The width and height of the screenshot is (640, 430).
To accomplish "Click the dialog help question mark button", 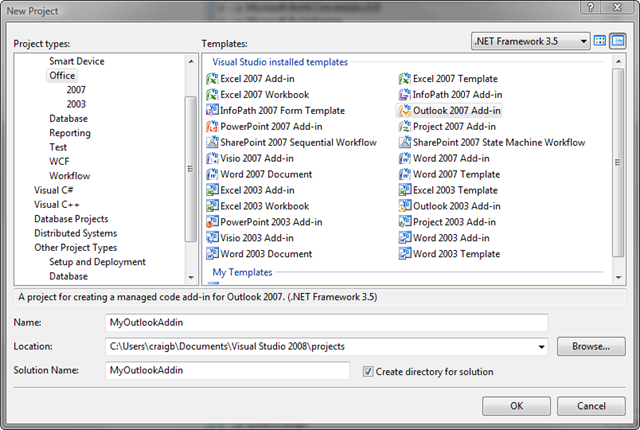I will pos(591,7).
